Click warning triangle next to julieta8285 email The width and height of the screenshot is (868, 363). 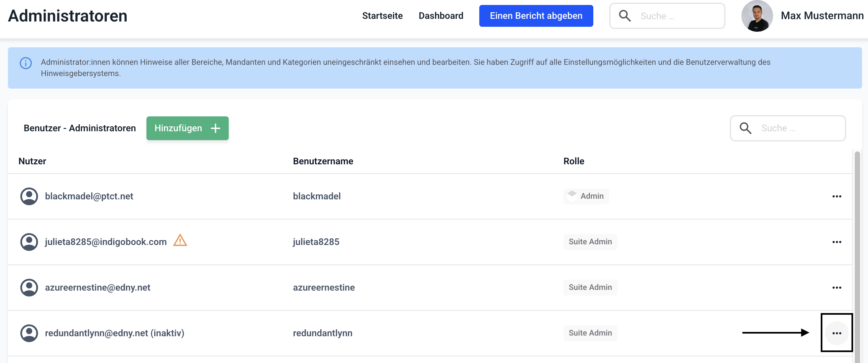tap(180, 241)
